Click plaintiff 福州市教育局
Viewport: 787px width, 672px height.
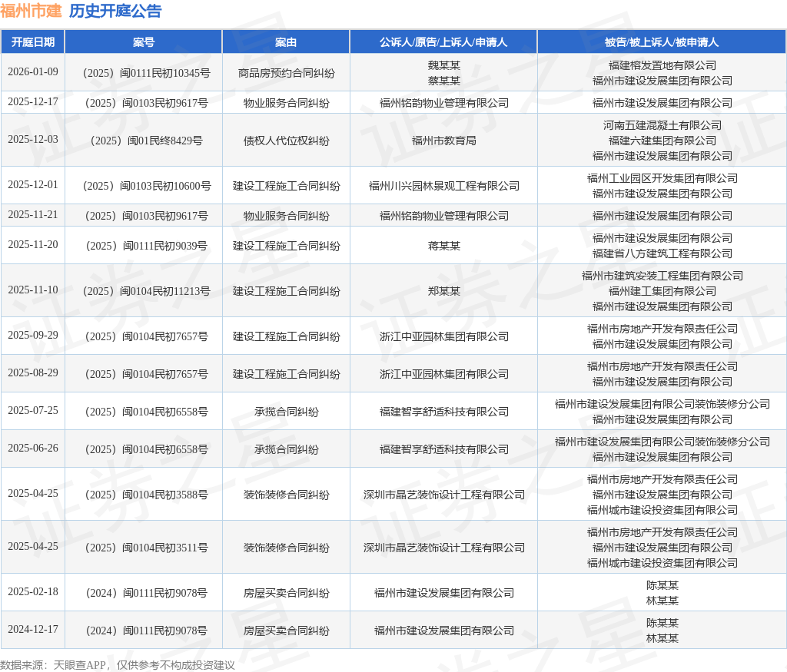pos(443,141)
